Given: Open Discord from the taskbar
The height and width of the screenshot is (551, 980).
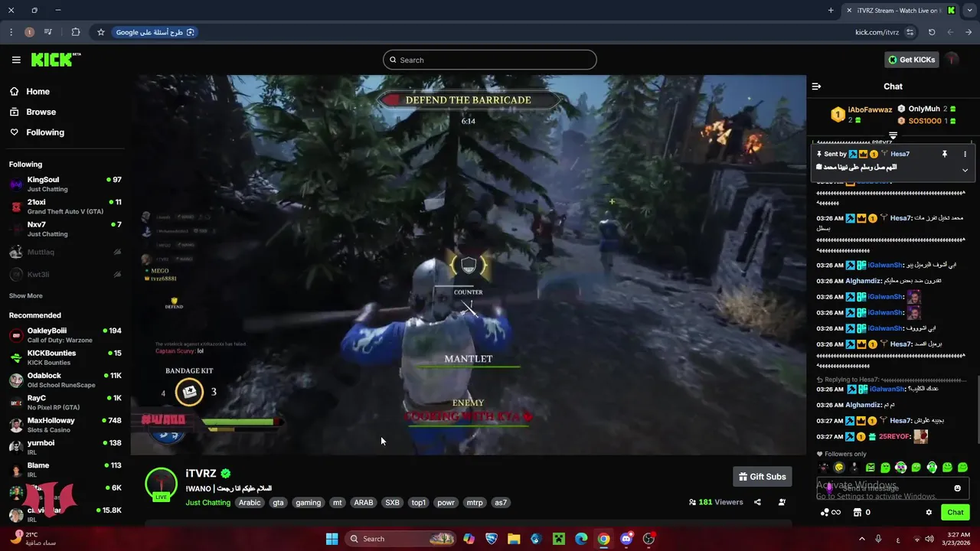Looking at the screenshot, I should [626, 539].
